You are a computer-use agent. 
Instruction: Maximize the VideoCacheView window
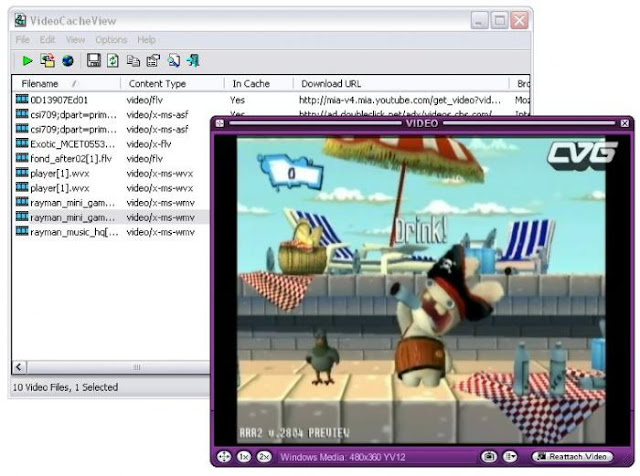(499, 20)
